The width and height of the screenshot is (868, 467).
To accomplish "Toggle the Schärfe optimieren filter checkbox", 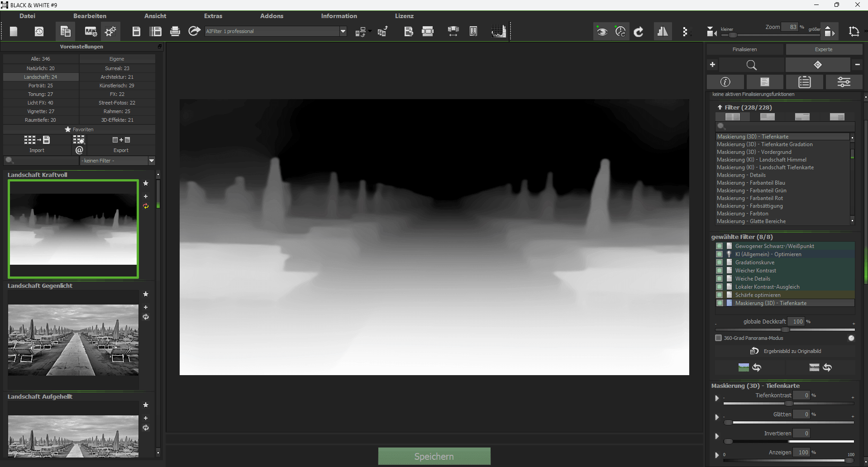I will click(719, 295).
